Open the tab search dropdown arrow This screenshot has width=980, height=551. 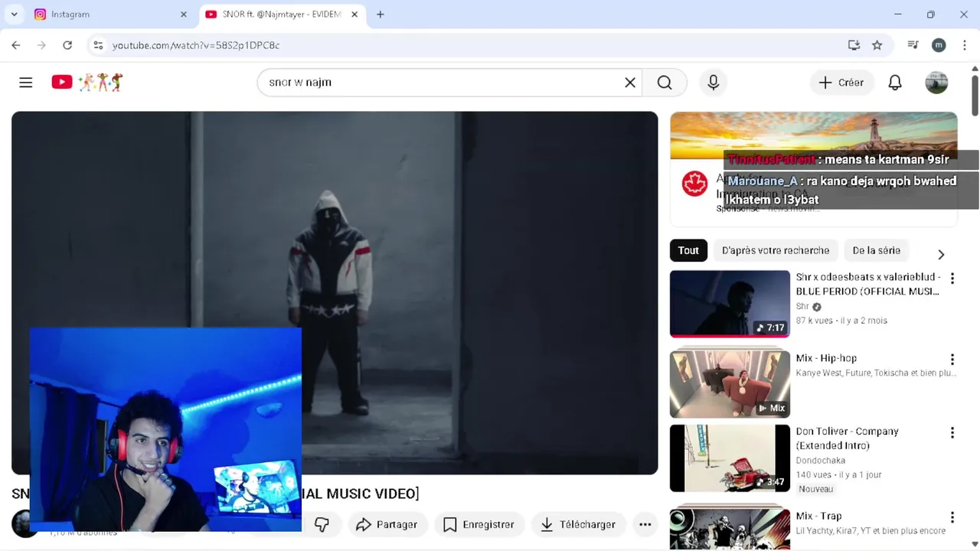point(14,15)
